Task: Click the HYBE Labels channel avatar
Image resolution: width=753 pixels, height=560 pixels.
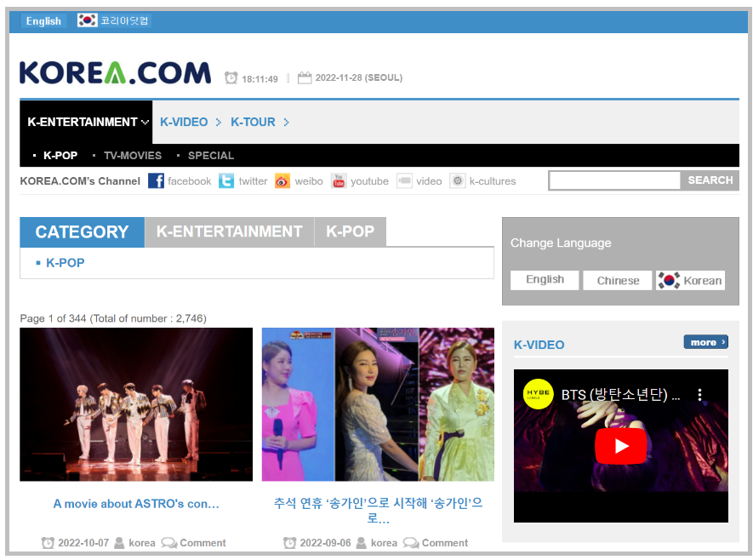Action: click(x=538, y=394)
